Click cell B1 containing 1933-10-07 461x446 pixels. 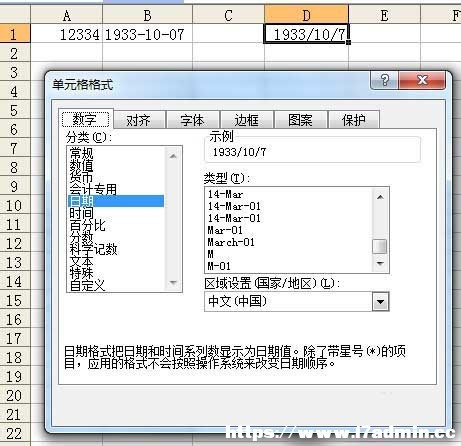(147, 34)
